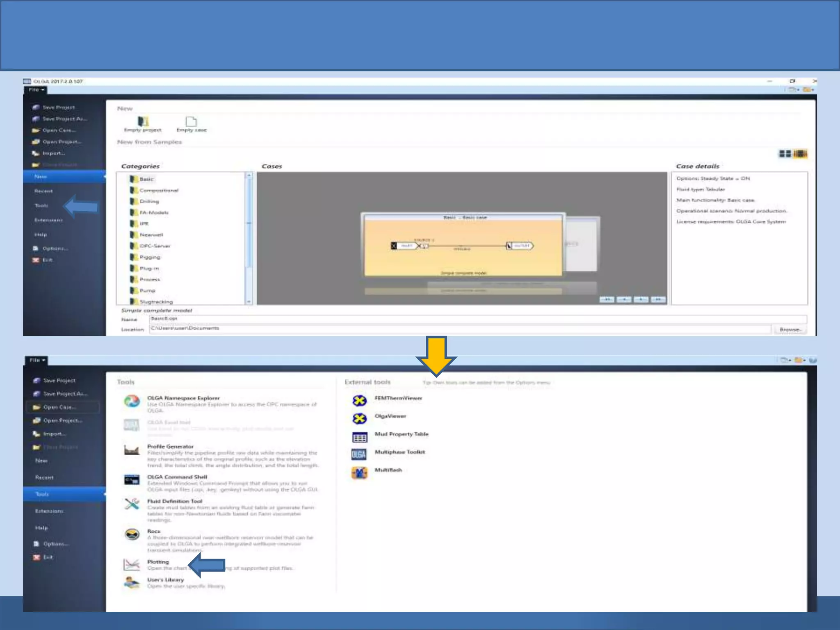Launch the Multiflash external tool
This screenshot has height=630, width=840.
[x=388, y=470]
